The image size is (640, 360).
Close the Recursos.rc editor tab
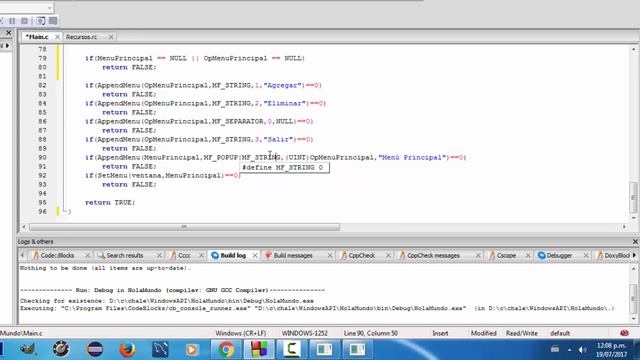click(111, 37)
